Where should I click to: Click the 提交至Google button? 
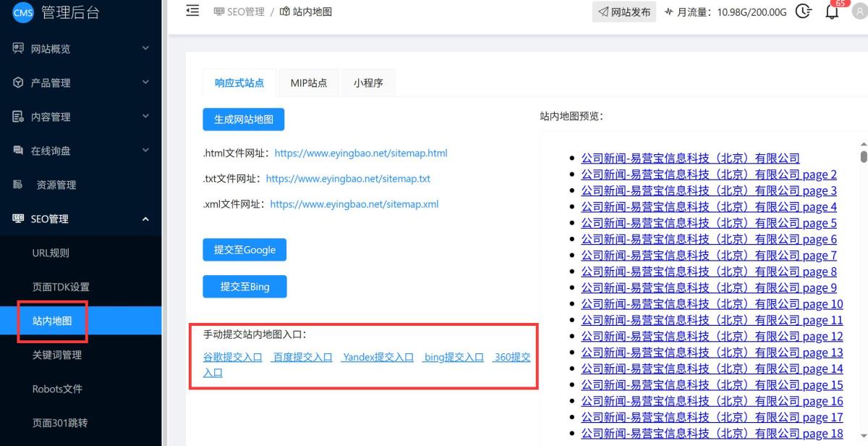(x=244, y=250)
